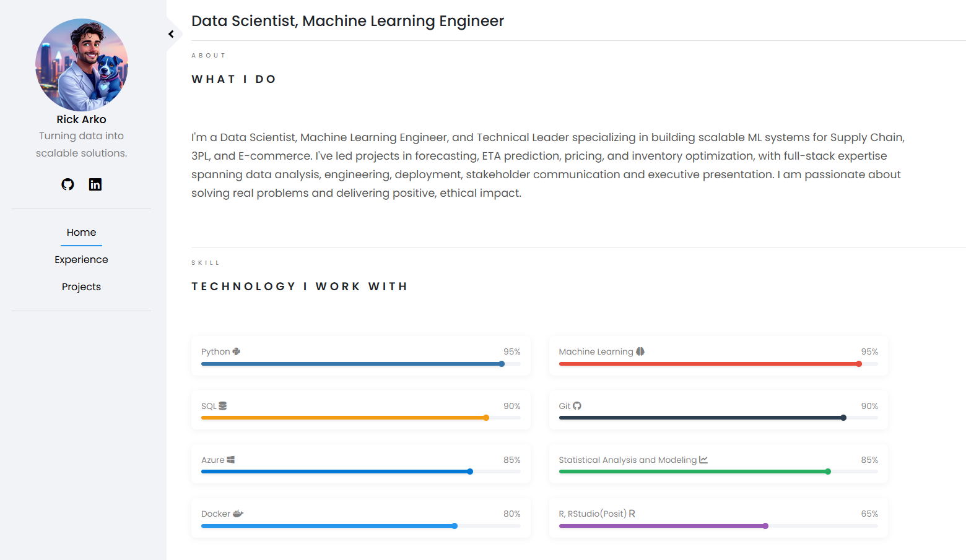
Task: Click the Docker skill card
Action: pyautogui.click(x=360, y=517)
